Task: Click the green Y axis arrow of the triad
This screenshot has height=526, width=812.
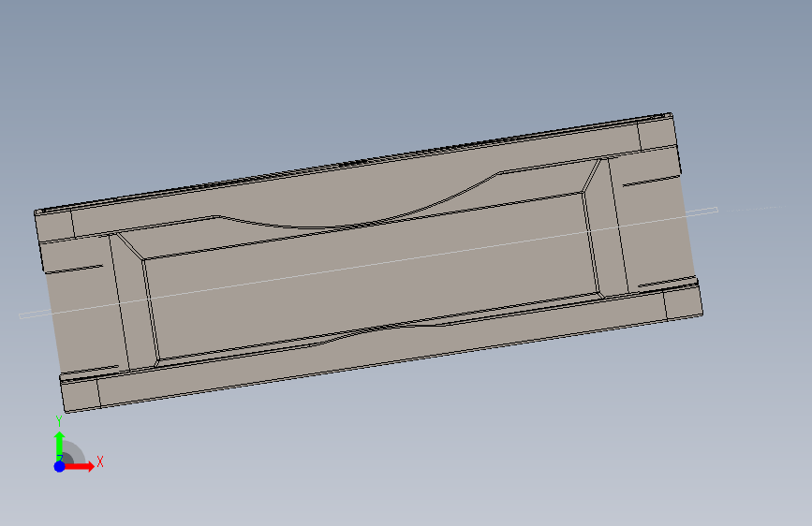Action: pos(59,446)
